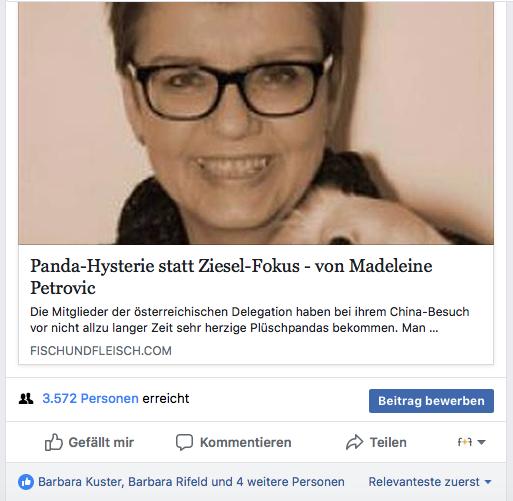The image size is (513, 501).
Task: Click the thumbs-up Gefällt mir icon
Action: point(54,442)
